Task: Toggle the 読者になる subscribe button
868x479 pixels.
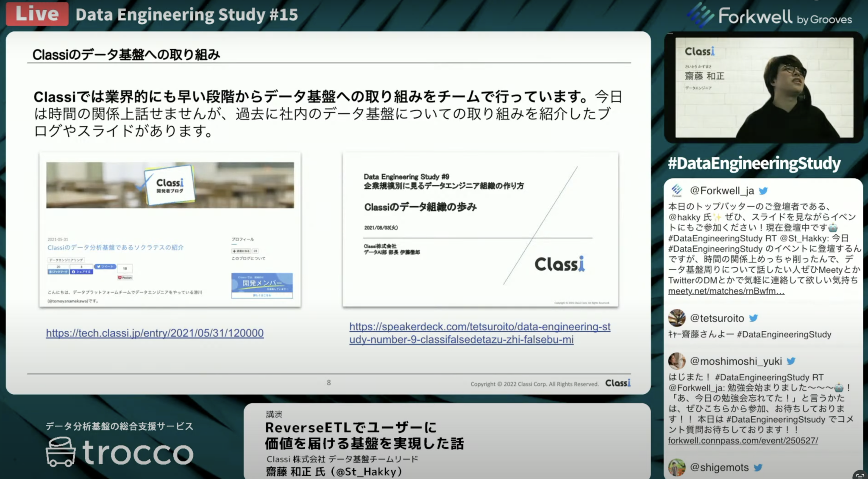Action: click(241, 251)
